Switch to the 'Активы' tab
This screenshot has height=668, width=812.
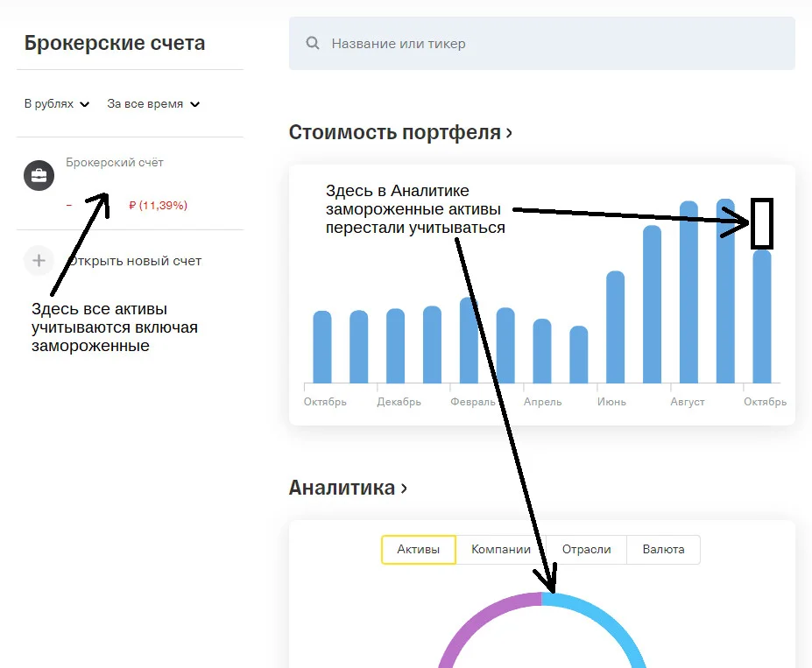point(419,550)
